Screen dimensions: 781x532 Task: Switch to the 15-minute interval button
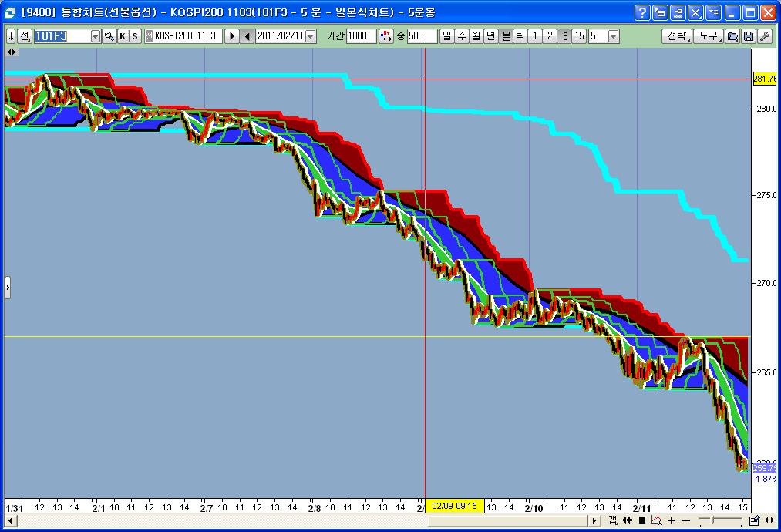579,36
